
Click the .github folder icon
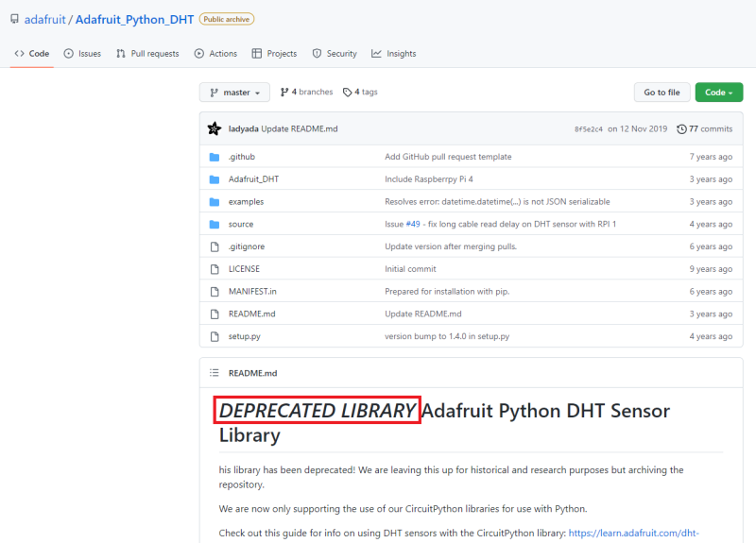point(215,157)
